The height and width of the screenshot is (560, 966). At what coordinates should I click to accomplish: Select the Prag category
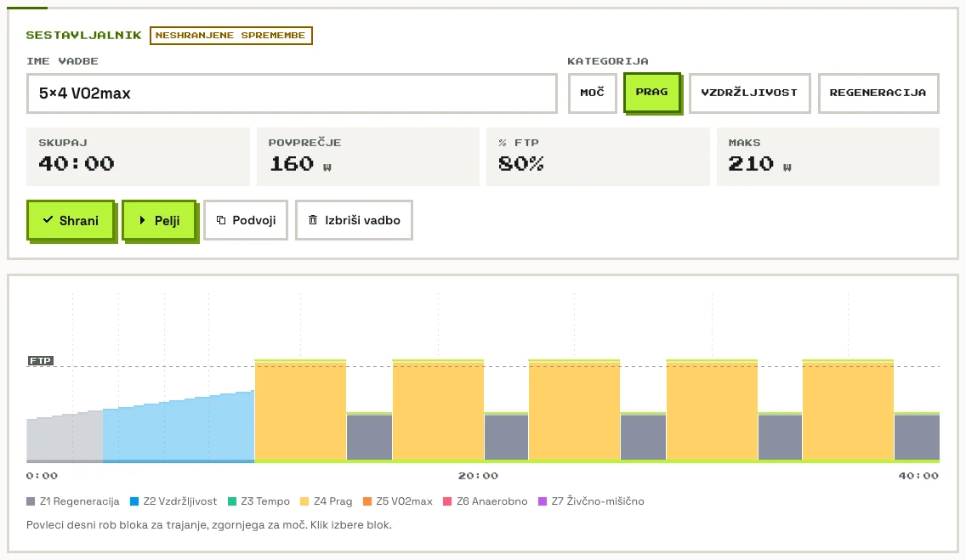(x=652, y=93)
